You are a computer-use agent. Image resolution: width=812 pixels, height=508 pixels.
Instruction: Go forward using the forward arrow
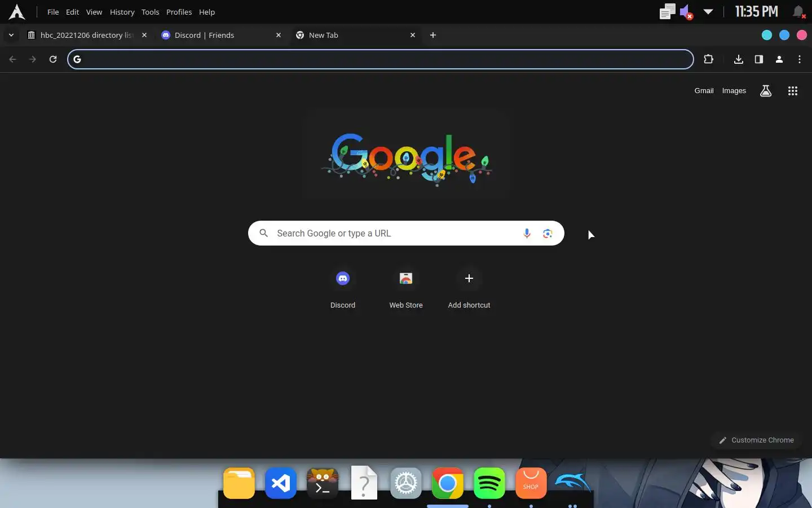(33, 59)
